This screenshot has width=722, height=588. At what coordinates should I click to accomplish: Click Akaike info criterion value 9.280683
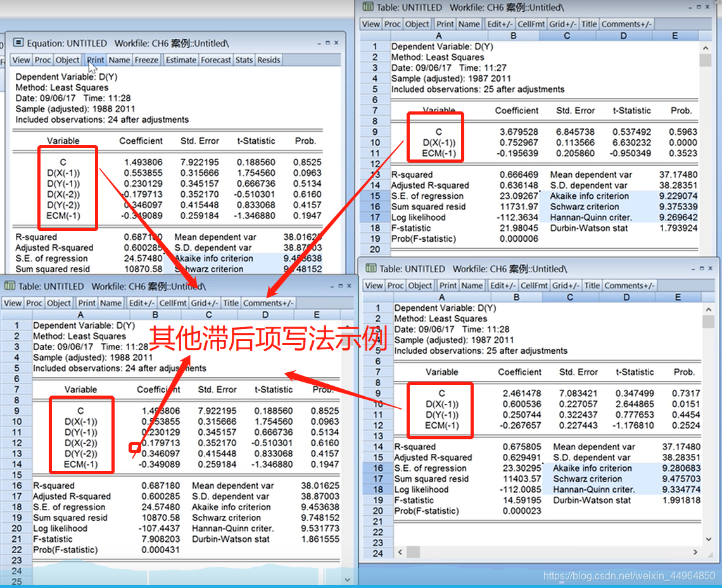(x=681, y=468)
